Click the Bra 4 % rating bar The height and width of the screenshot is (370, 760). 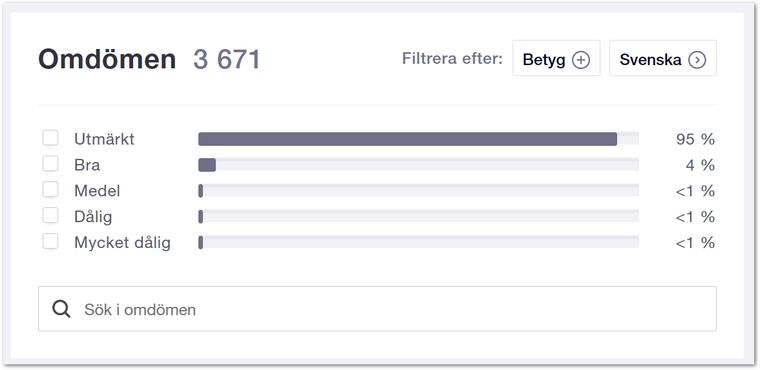coord(419,165)
